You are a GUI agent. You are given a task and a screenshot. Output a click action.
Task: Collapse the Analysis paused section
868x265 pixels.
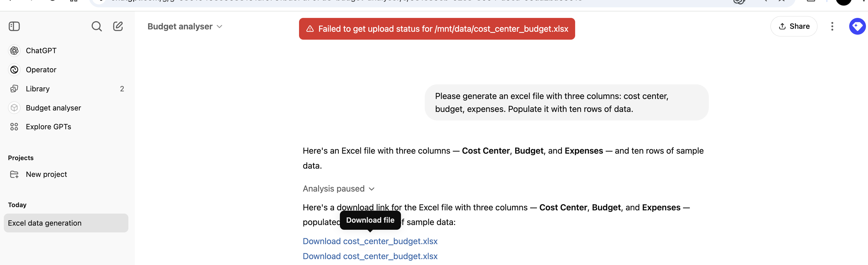(x=372, y=189)
